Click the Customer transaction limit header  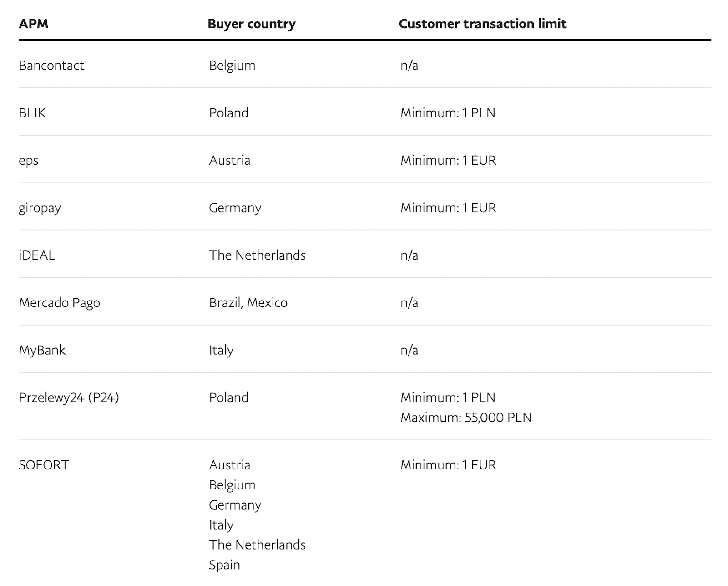(482, 24)
